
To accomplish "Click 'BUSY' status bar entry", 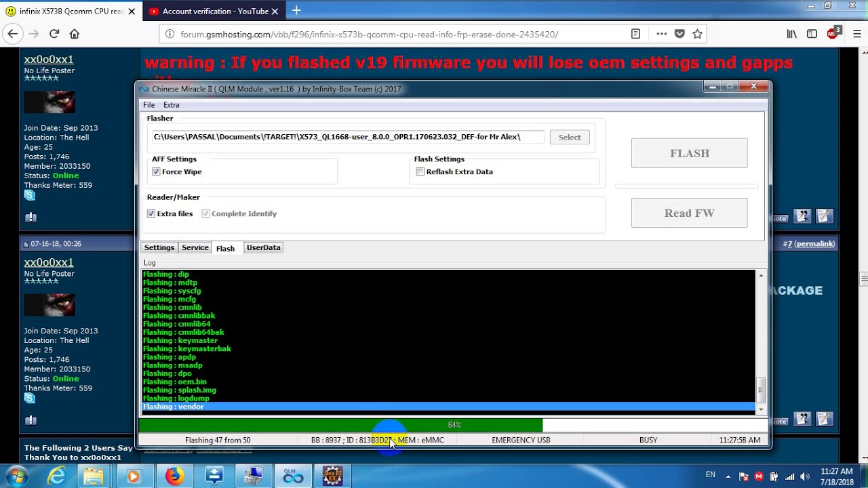I will coord(648,440).
